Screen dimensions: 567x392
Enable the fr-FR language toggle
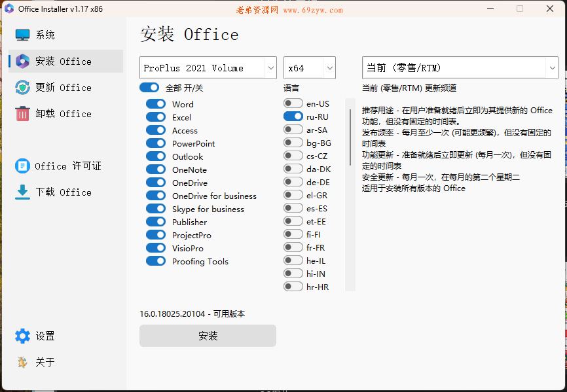(293, 247)
